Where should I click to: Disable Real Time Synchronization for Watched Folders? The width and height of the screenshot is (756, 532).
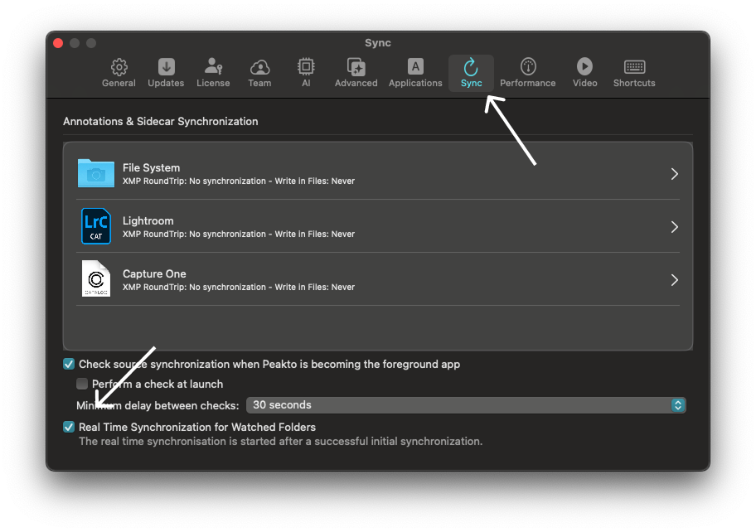69,427
